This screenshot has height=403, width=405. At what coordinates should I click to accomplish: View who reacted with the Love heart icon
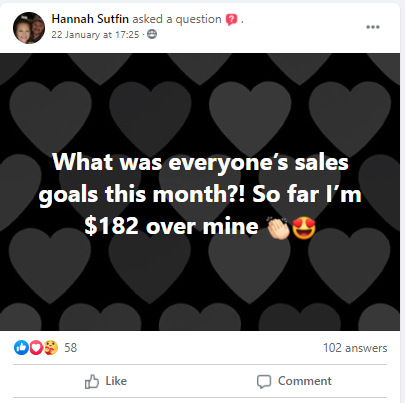[x=36, y=348]
